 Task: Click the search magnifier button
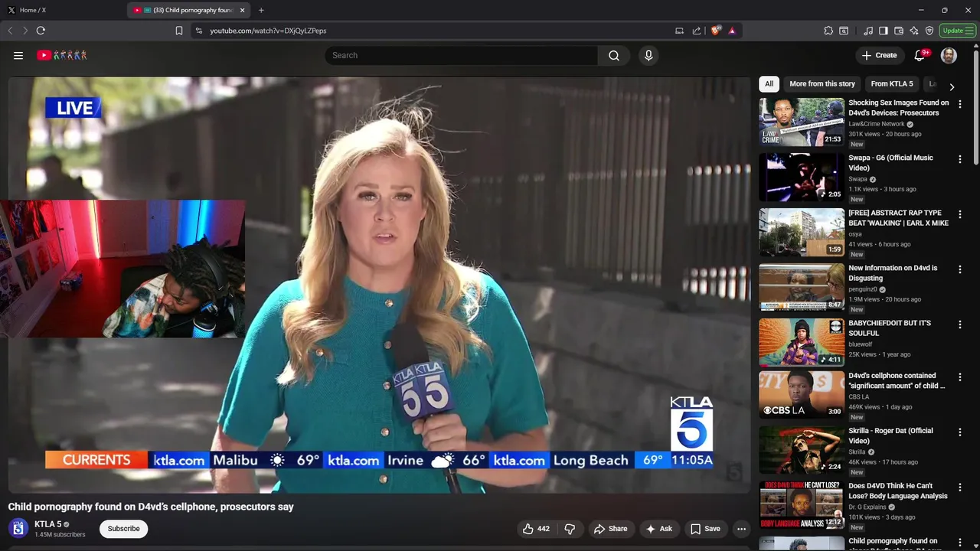coord(614,55)
